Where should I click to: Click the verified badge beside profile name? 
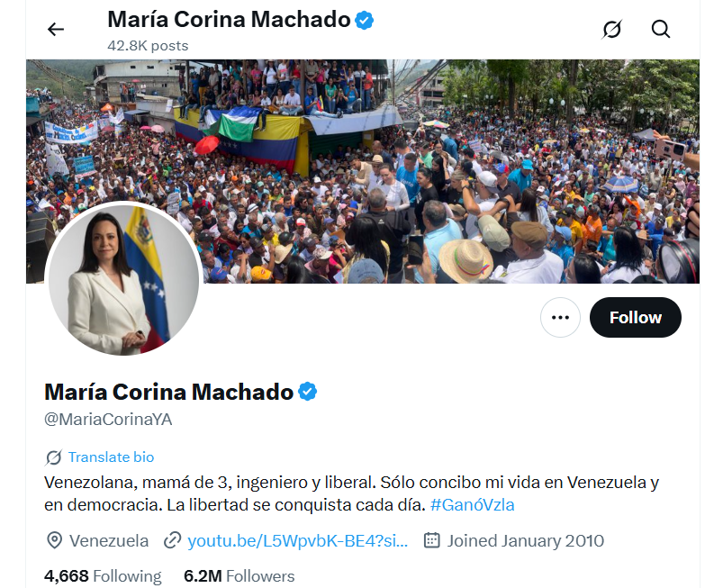[x=308, y=392]
